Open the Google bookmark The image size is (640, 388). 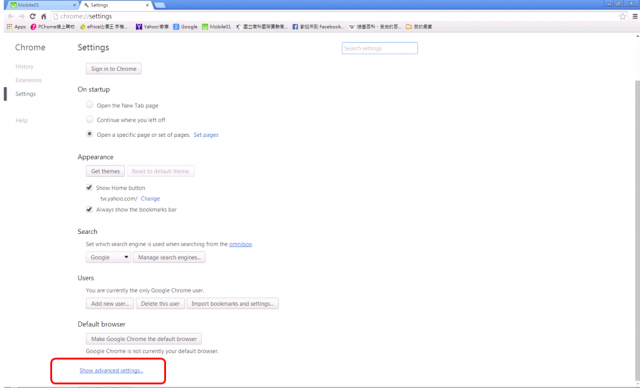(185, 27)
